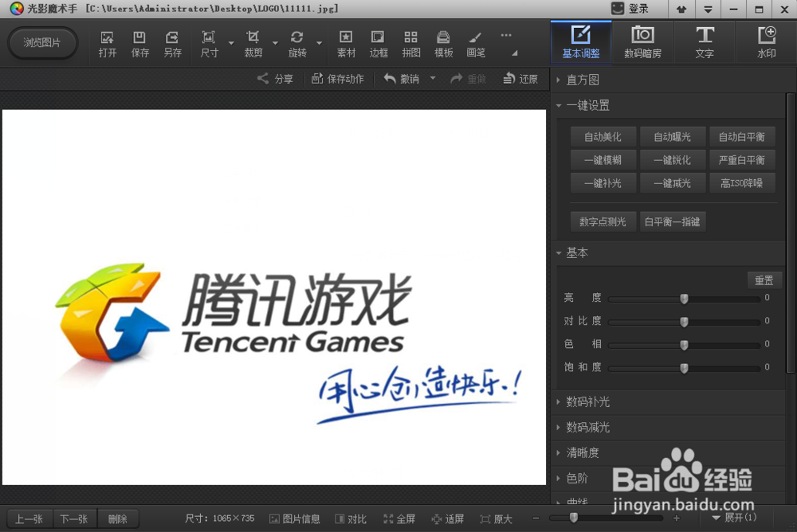
Task: Show original size with 原大
Action: pyautogui.click(x=496, y=518)
